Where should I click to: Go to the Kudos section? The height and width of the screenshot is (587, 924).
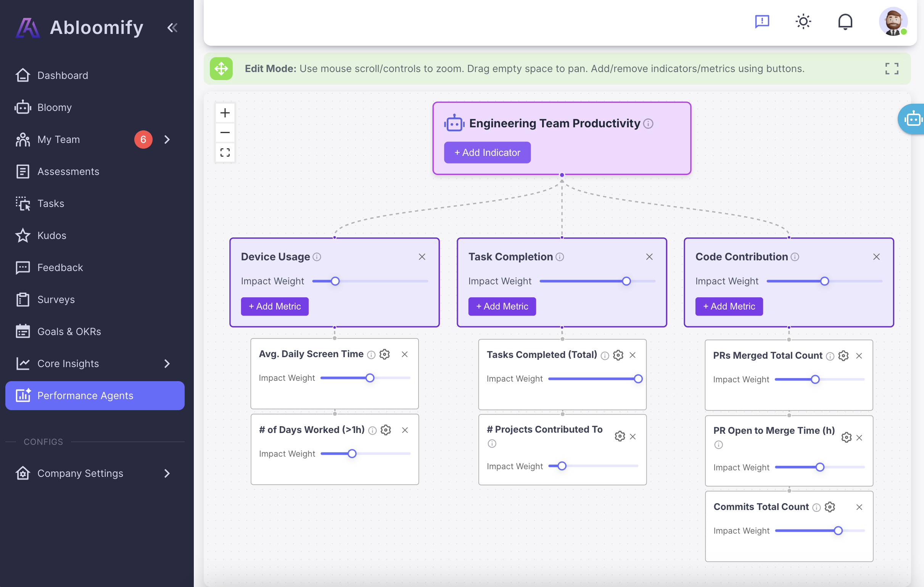[52, 236]
